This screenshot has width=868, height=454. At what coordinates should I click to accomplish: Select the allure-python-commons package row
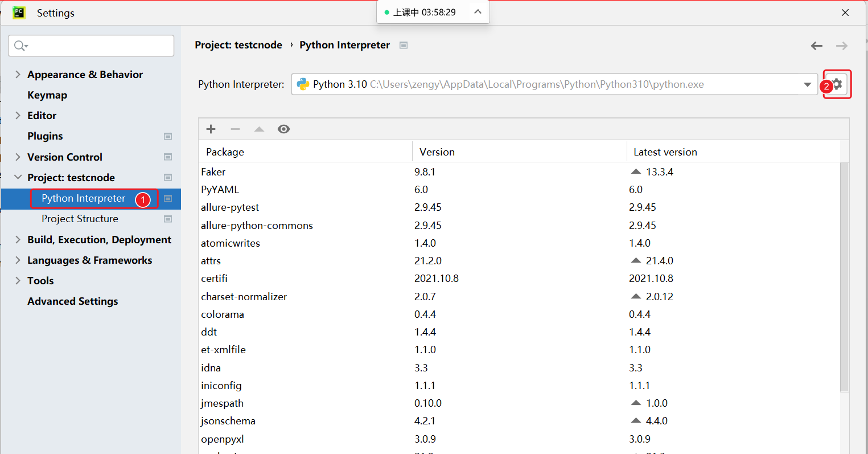519,225
